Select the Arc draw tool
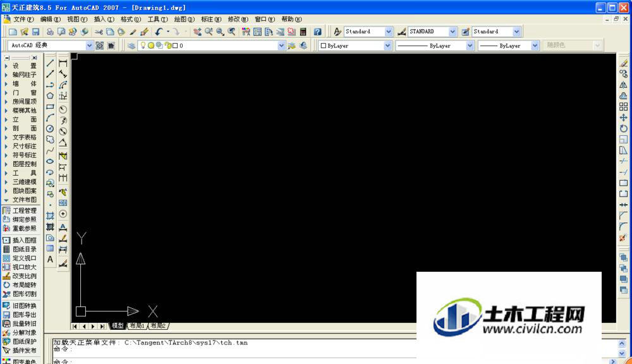The height and width of the screenshot is (364, 632). pyautogui.click(x=50, y=118)
